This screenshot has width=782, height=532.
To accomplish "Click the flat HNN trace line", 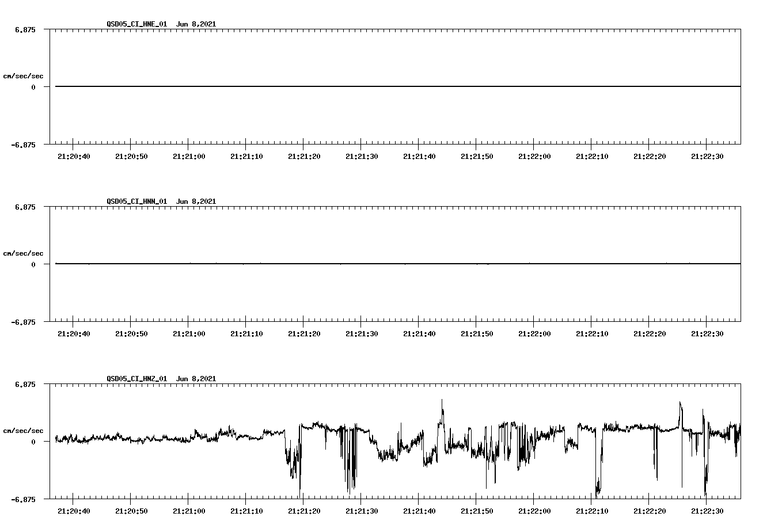I will point(398,264).
